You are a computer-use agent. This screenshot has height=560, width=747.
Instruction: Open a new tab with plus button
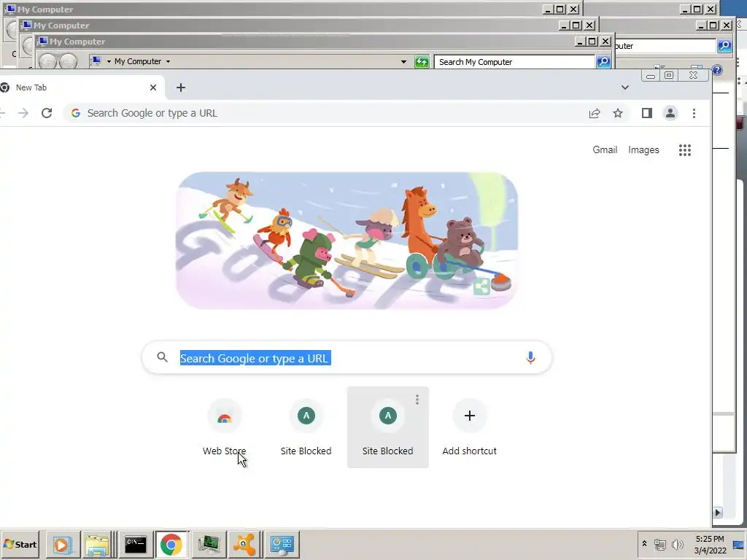[x=181, y=87]
